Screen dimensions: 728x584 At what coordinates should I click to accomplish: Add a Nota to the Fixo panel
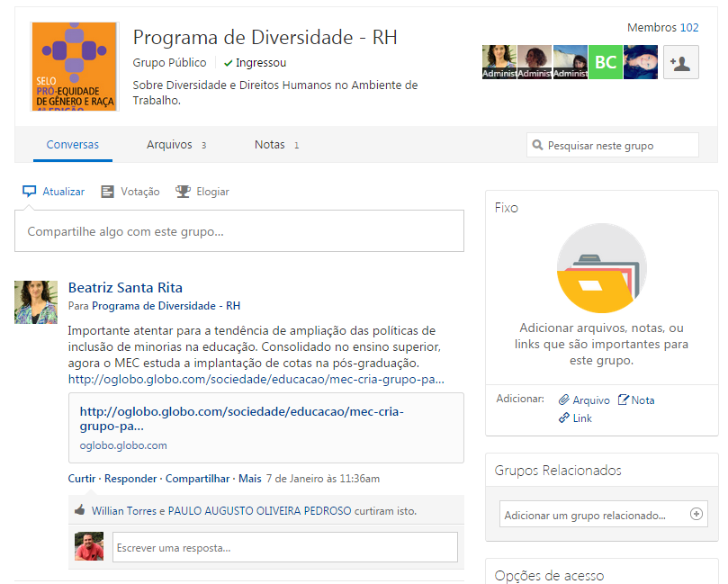(636, 400)
